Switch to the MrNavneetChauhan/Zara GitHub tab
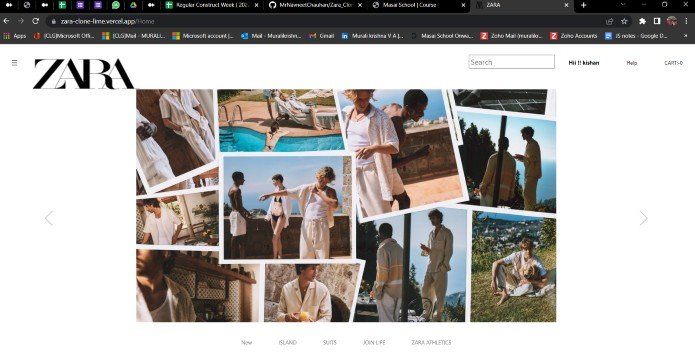 coord(316,5)
